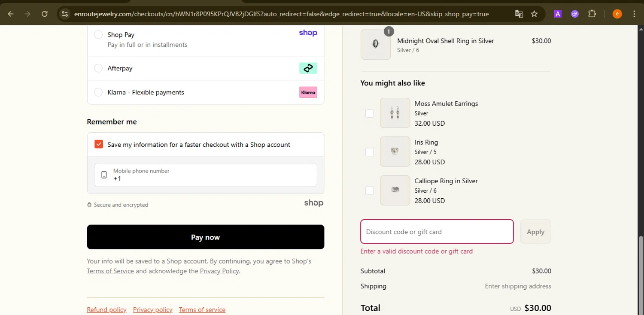Click the Midnight Oval Shell Ring thumbnail

pyautogui.click(x=376, y=44)
